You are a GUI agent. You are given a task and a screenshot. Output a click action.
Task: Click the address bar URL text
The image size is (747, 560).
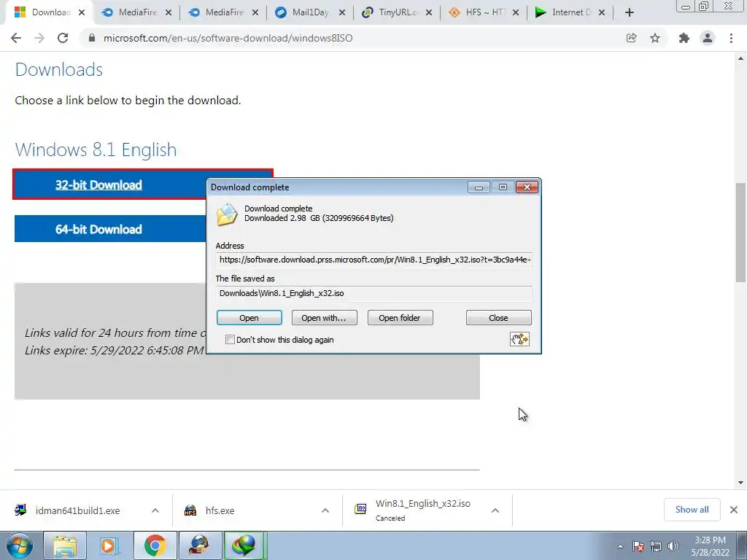pos(228,38)
